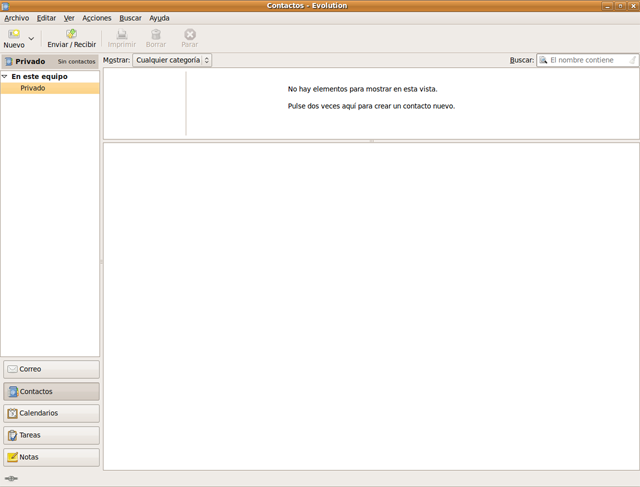The image size is (640, 487).
Task: Open the Ayuda menu
Action: (159, 18)
